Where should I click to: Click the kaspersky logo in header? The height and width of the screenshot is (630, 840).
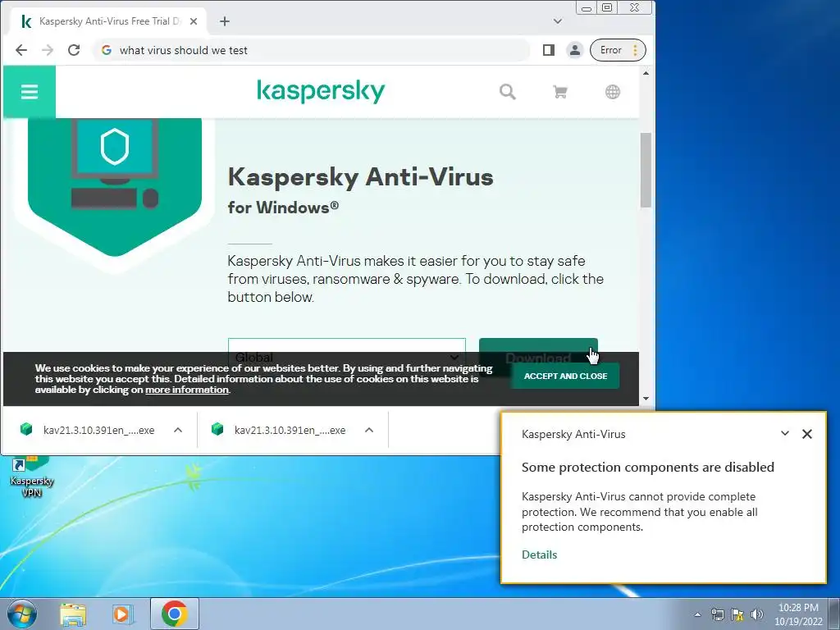pos(321,92)
